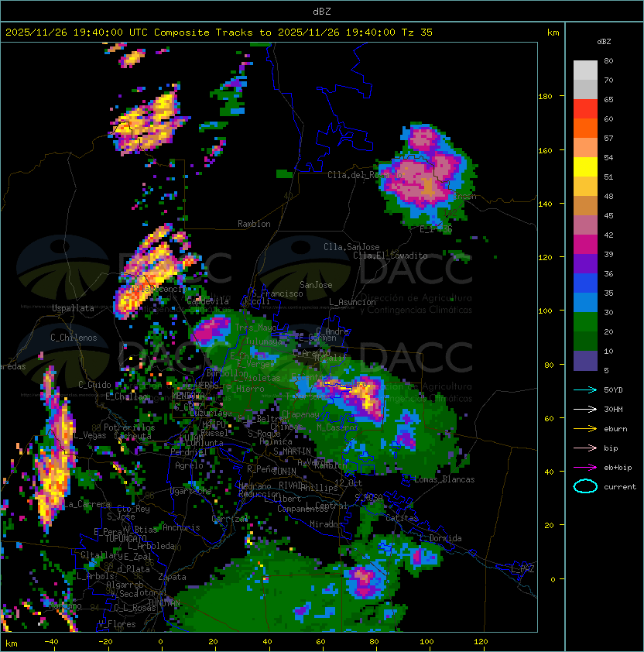Click the 'dBZ' title at top center

[x=322, y=11]
